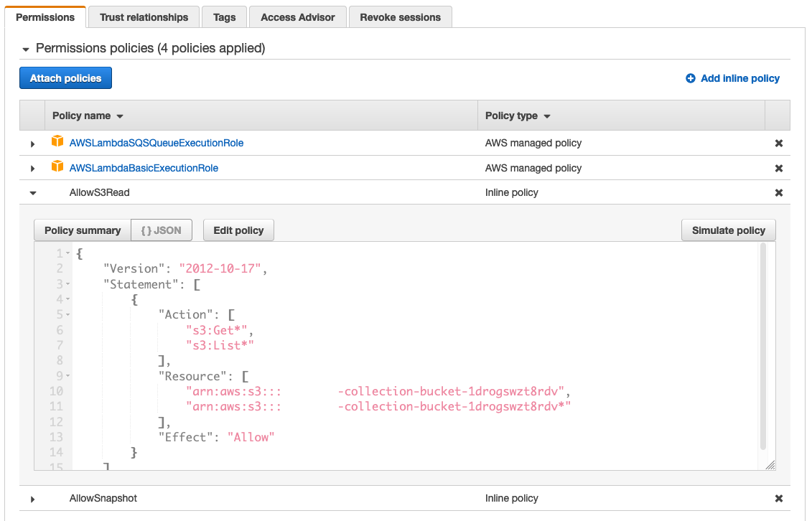This screenshot has height=521, width=812.
Task: Click the JSON editor vertical scrollbar
Action: pyautogui.click(x=762, y=346)
